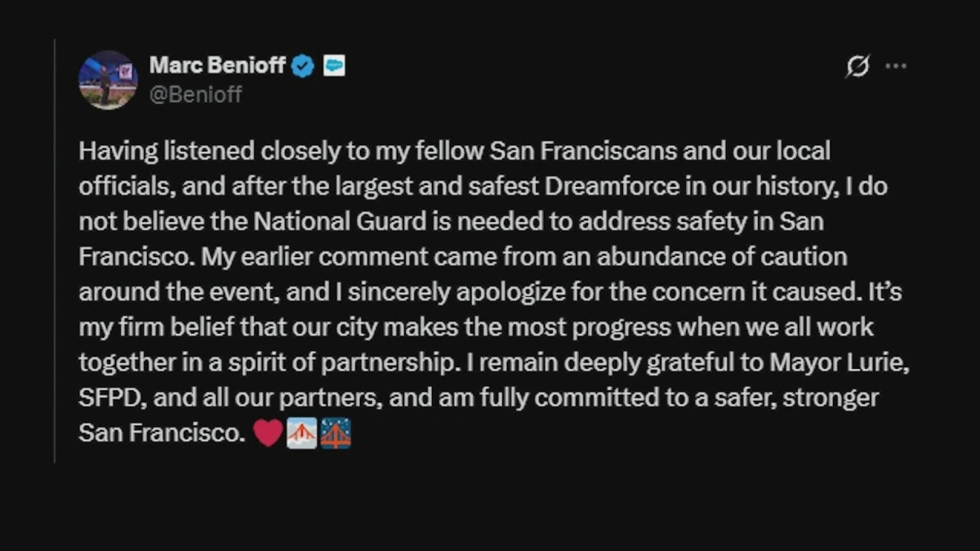Click the @Benioff handle

tap(195, 95)
